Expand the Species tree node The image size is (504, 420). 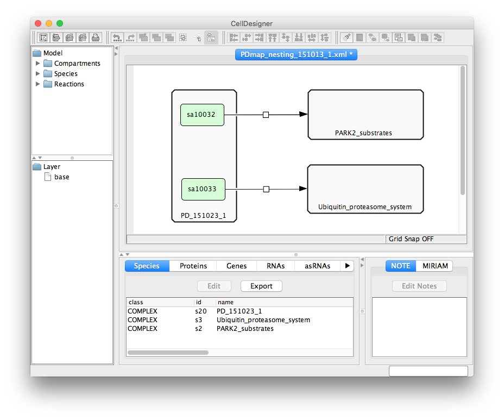[38, 74]
